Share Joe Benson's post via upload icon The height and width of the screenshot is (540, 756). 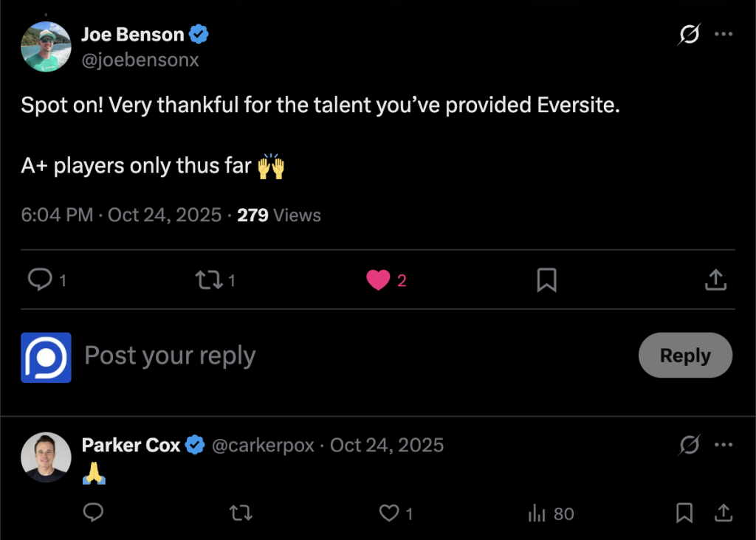(x=715, y=280)
